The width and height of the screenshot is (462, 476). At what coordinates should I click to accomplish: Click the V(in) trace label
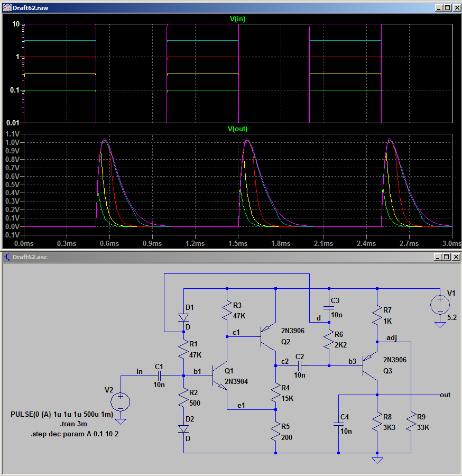pos(237,19)
